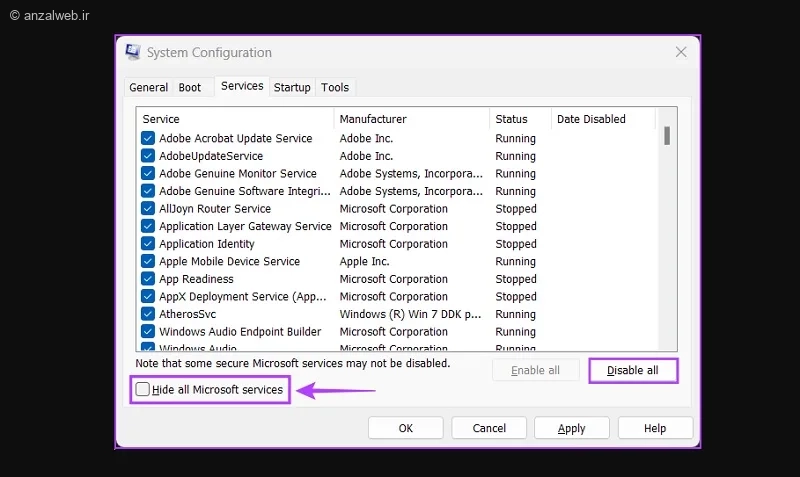Select the Services tab
The width and height of the screenshot is (800, 477).
242,86
